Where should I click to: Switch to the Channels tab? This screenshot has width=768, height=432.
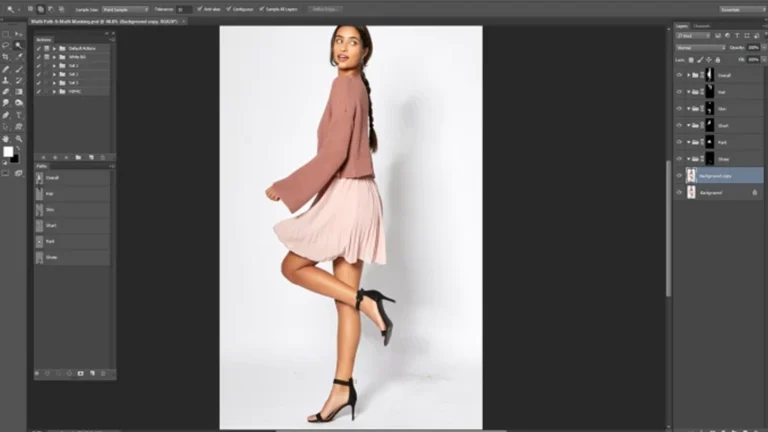[702, 26]
